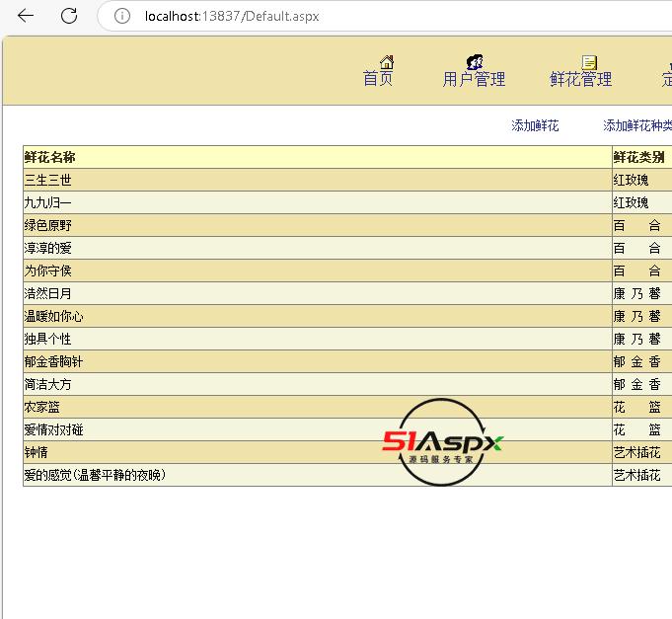This screenshot has height=619, width=672.
Task: Focus the address bar showing localhost:13837/Default.aspx
Action: point(386,16)
